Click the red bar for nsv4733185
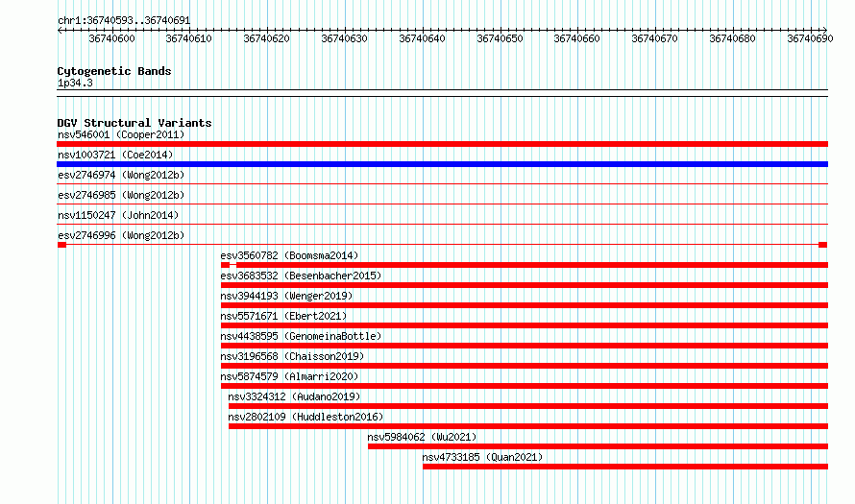The image size is (855, 504). pyautogui.click(x=625, y=467)
